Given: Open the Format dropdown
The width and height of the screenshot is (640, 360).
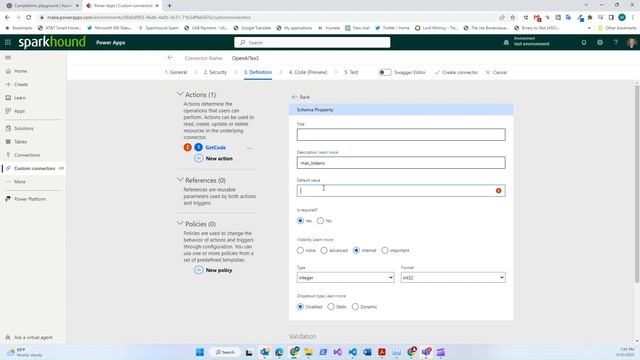Looking at the screenshot, I should pos(453,278).
